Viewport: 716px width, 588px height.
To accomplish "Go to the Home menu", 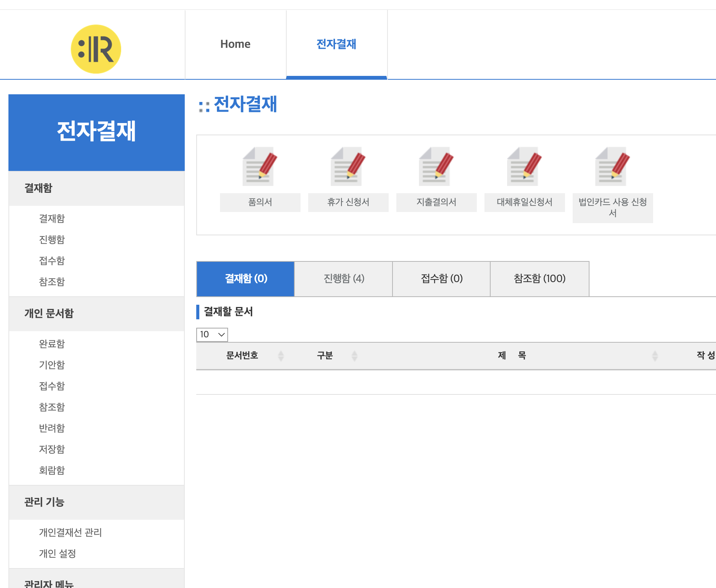I will pyautogui.click(x=235, y=44).
